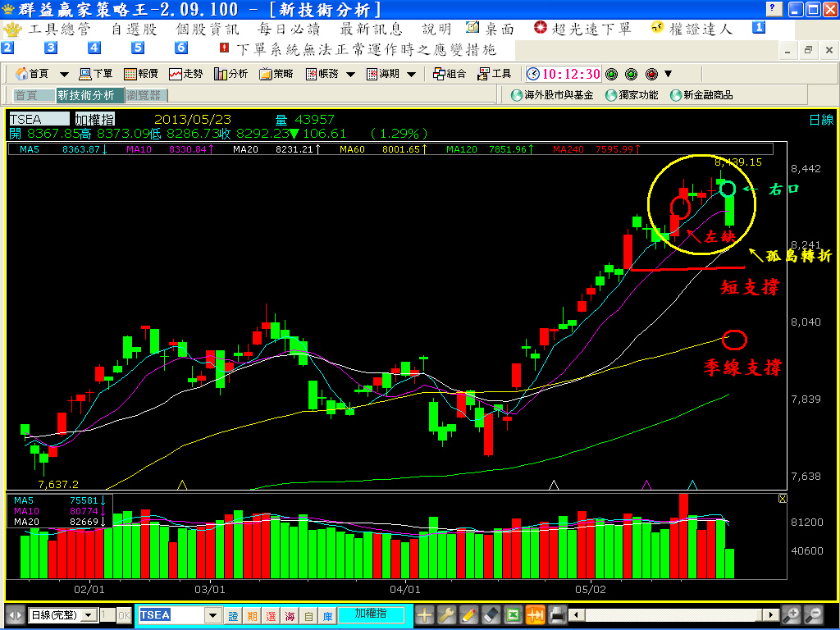Open the 每日必讀 menu
This screenshot has width=840, height=630.
point(289,29)
